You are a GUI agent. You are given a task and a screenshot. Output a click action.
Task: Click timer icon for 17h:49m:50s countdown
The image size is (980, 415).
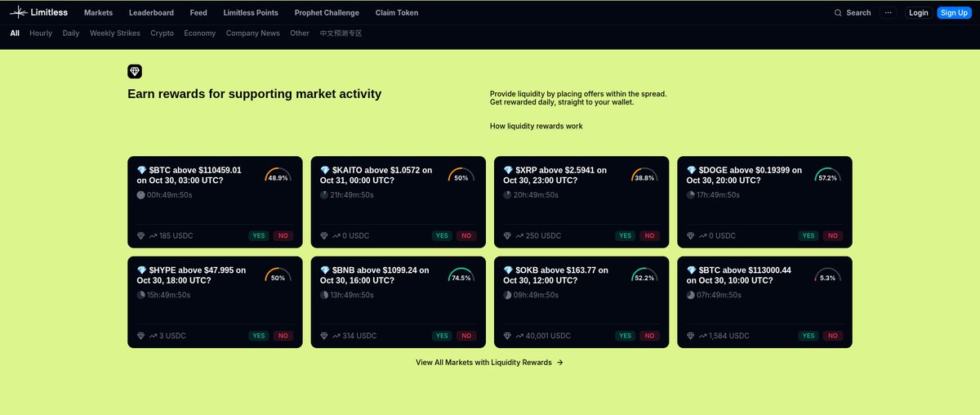tap(691, 195)
